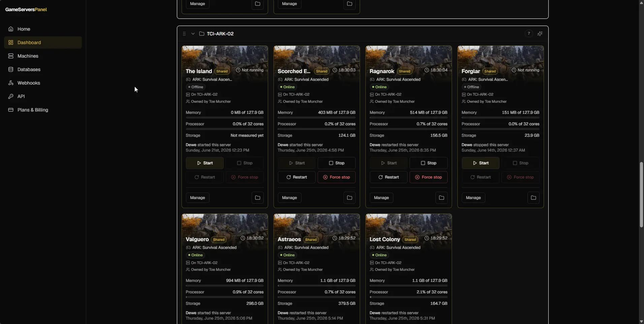This screenshot has width=644, height=324.
Task: Click owner icon on Astraeos card
Action: pyautogui.click(x=280, y=269)
